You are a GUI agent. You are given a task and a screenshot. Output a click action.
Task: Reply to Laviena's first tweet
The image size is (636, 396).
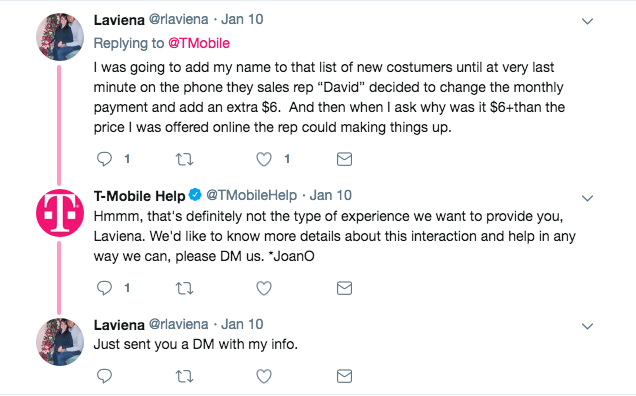coord(105,159)
